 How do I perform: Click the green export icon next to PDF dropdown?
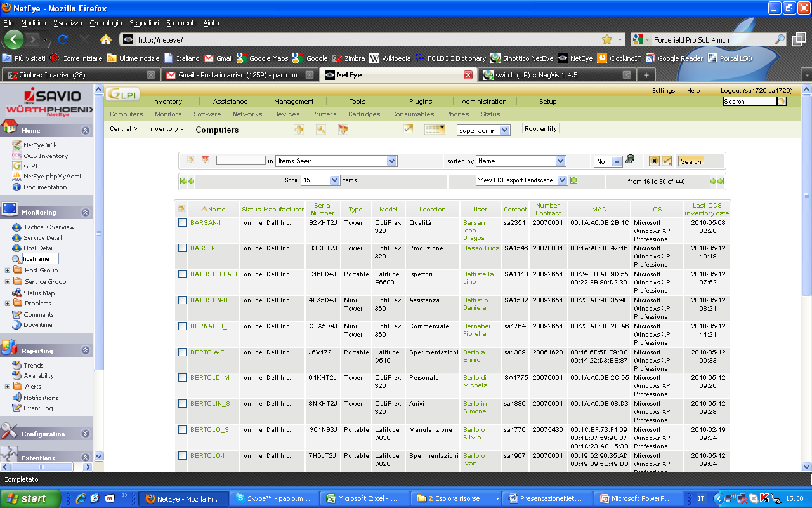tap(573, 180)
